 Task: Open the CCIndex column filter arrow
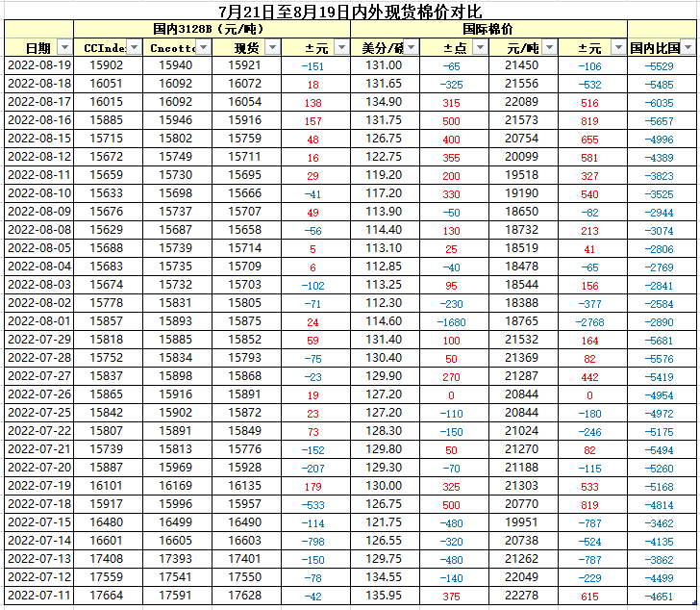(x=134, y=47)
